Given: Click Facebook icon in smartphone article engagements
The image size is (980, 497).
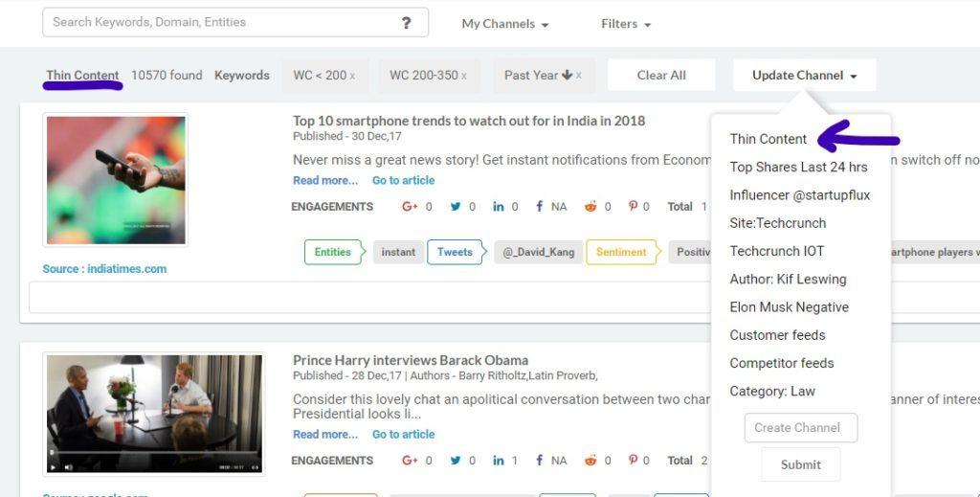Looking at the screenshot, I should tap(539, 206).
